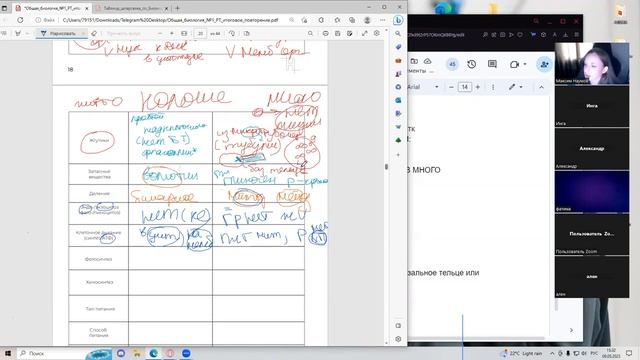The width and height of the screenshot is (640, 360).
Task: Open the Draw tool options dropdown arrow
Action: pos(83,33)
